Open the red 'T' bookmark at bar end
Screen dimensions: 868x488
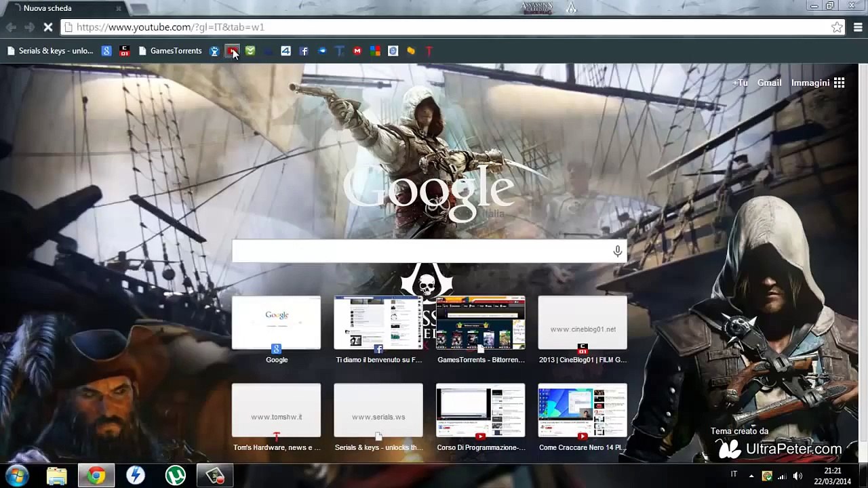429,51
